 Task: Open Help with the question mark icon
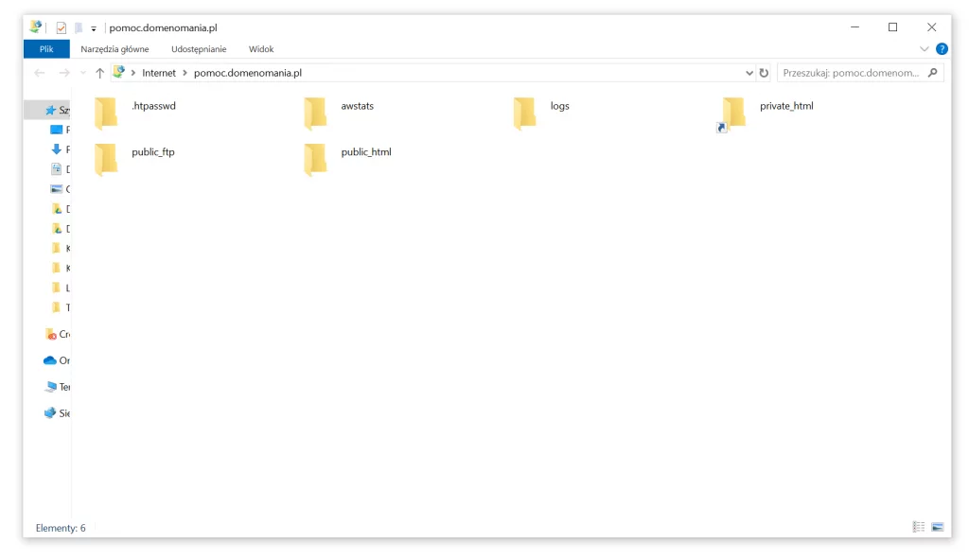tap(942, 49)
